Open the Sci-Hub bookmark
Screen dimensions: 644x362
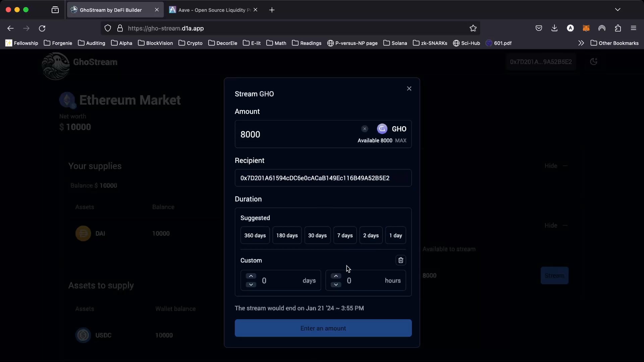(x=466, y=43)
